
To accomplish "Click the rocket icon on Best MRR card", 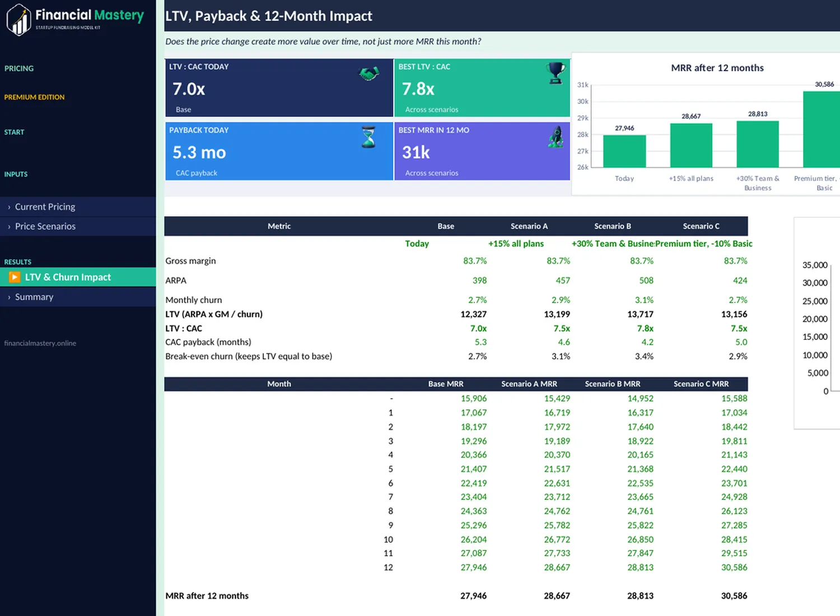I will pos(556,137).
